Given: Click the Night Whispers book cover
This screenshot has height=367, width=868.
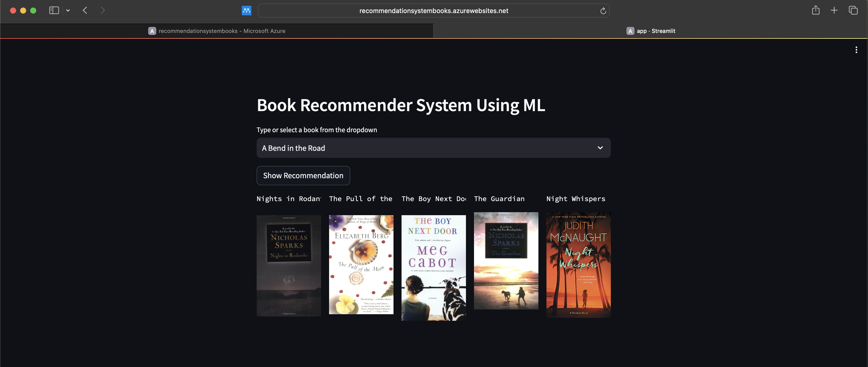Looking at the screenshot, I should tap(578, 265).
